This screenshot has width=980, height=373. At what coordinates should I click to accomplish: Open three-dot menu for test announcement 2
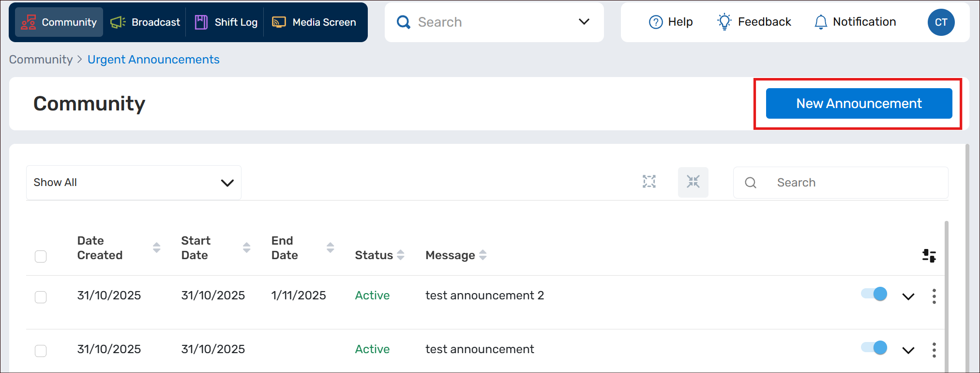pos(934,296)
